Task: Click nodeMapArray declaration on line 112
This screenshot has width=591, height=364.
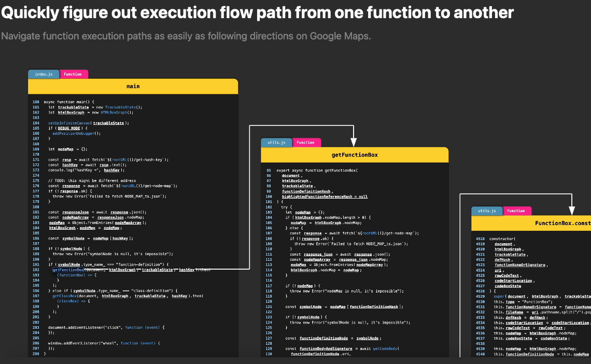Action: (317, 260)
